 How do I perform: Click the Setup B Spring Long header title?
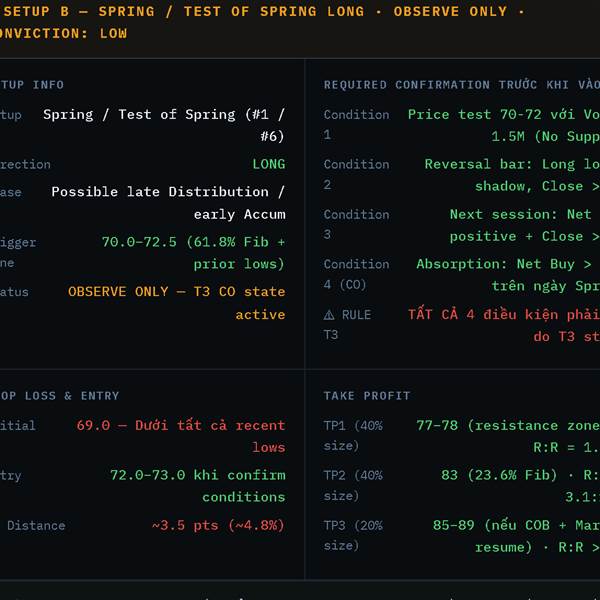(262, 11)
